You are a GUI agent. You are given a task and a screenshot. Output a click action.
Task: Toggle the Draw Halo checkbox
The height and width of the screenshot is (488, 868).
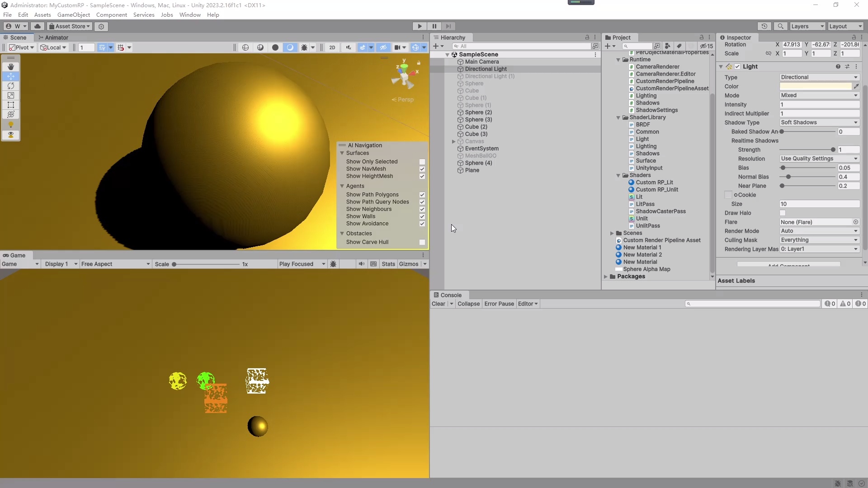tap(783, 213)
